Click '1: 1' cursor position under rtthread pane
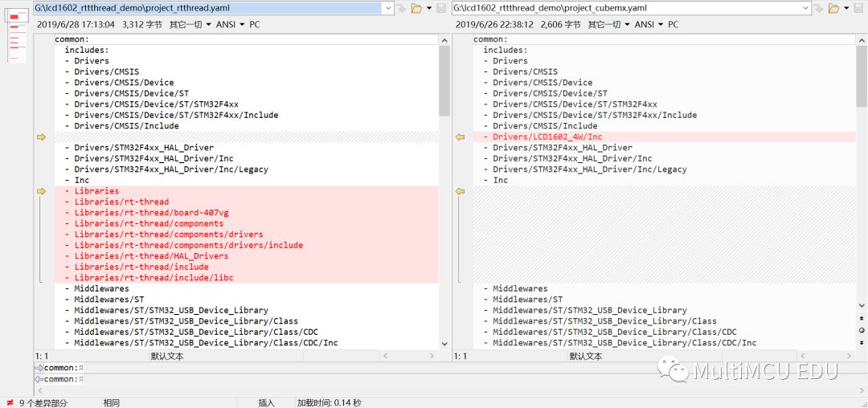Image resolution: width=868 pixels, height=408 pixels. (x=42, y=357)
